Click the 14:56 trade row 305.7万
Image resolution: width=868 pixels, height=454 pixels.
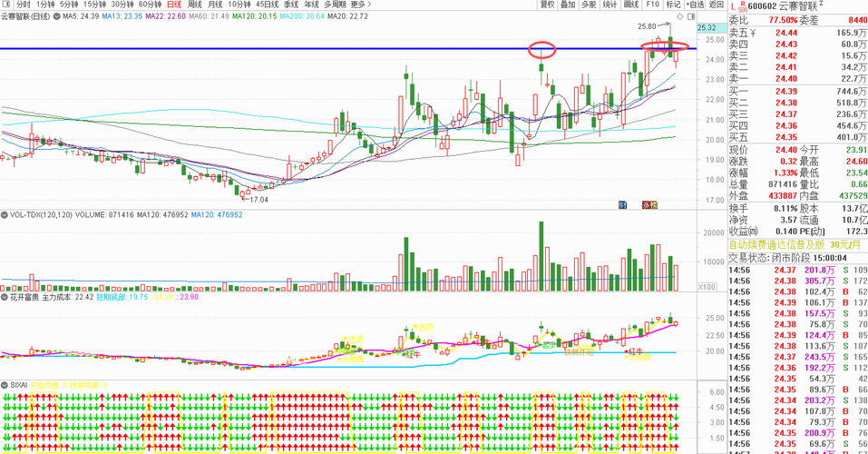[x=797, y=281]
